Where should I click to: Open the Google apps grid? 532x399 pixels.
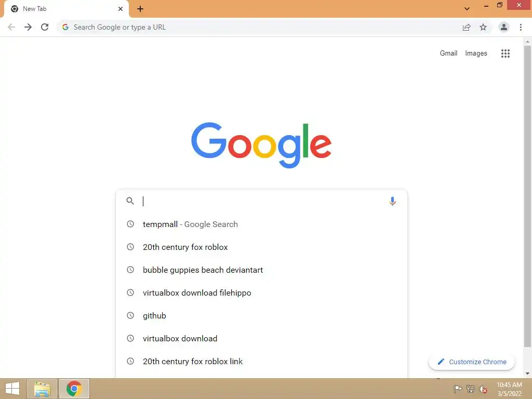point(505,54)
